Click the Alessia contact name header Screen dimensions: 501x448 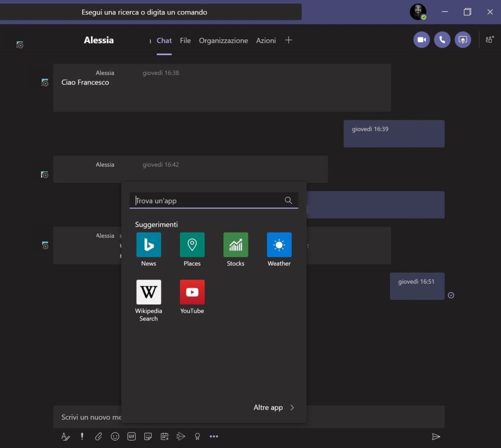coord(99,40)
